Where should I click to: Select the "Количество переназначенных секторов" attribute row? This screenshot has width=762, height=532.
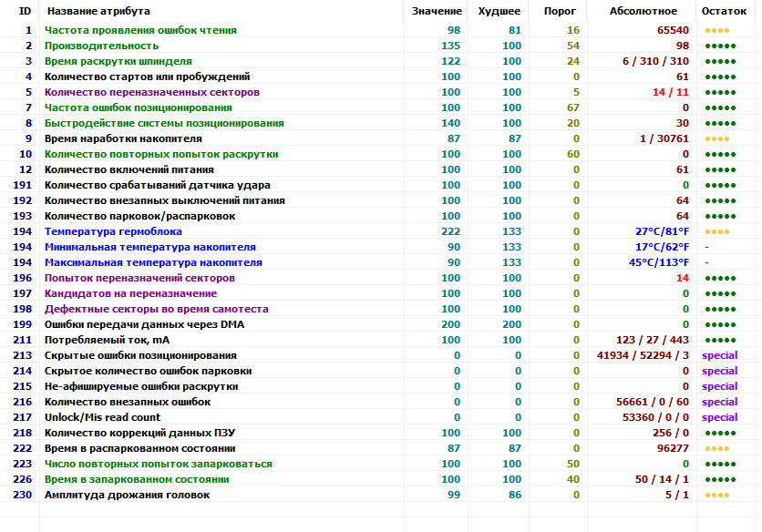[151, 93]
